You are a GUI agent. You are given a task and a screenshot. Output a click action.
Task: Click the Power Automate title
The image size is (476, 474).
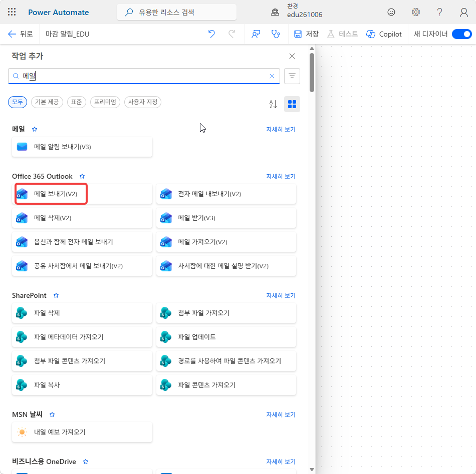point(59,12)
